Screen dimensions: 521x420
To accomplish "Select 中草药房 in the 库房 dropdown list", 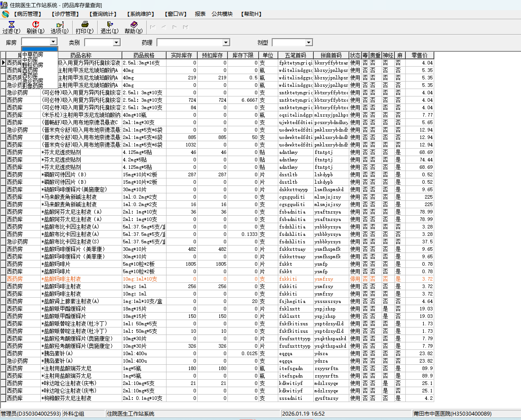I will (33, 55).
